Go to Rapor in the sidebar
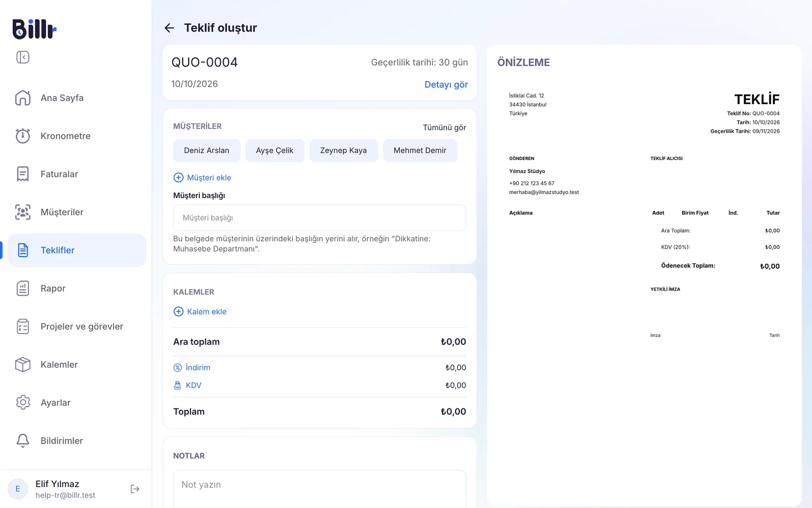812x508 pixels. click(x=77, y=288)
